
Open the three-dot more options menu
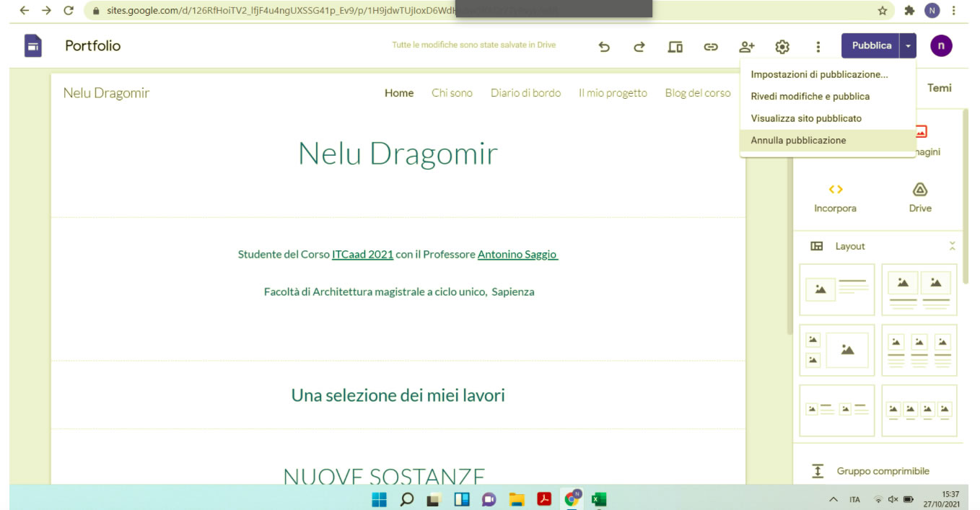818,47
